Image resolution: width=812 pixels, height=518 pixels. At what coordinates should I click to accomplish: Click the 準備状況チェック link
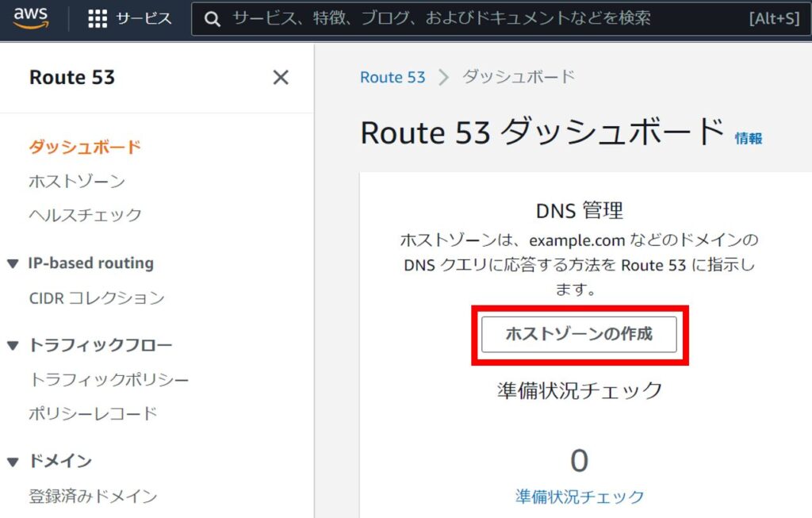580,497
